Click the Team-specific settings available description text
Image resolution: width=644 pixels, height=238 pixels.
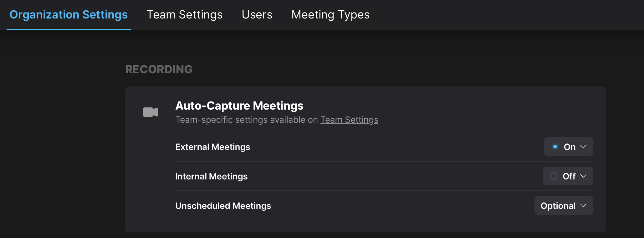247,120
